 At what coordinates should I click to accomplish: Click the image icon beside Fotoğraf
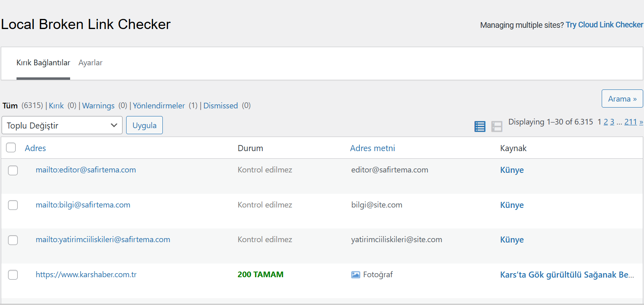(355, 275)
